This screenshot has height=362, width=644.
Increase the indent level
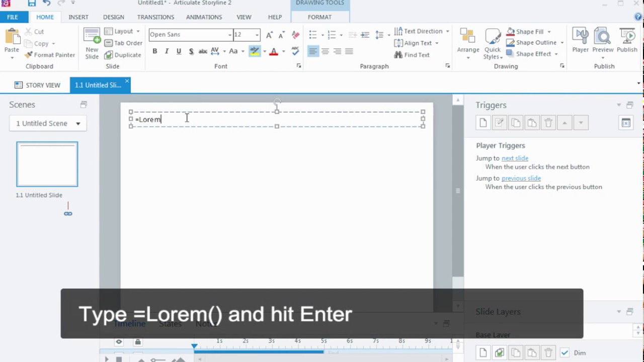pyautogui.click(x=365, y=35)
